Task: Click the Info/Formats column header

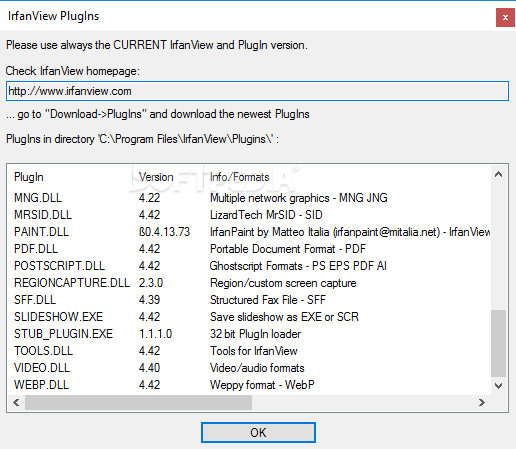Action: pyautogui.click(x=239, y=177)
